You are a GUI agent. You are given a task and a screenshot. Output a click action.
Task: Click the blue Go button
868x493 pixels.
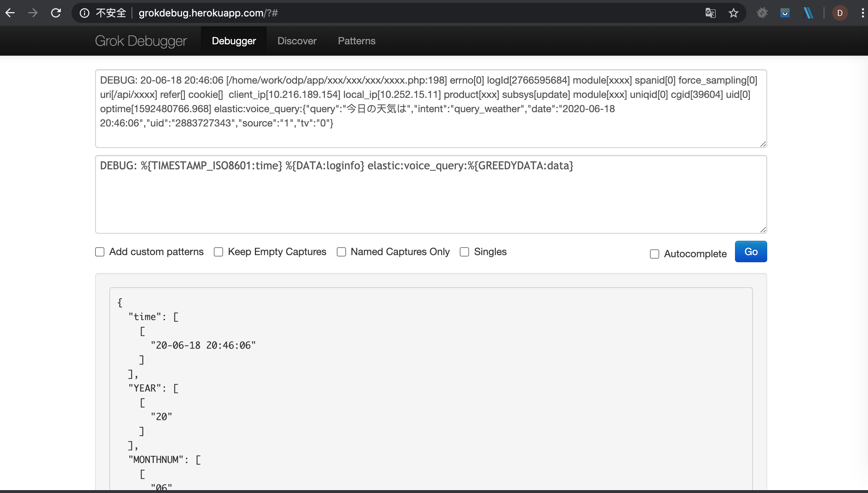click(751, 252)
